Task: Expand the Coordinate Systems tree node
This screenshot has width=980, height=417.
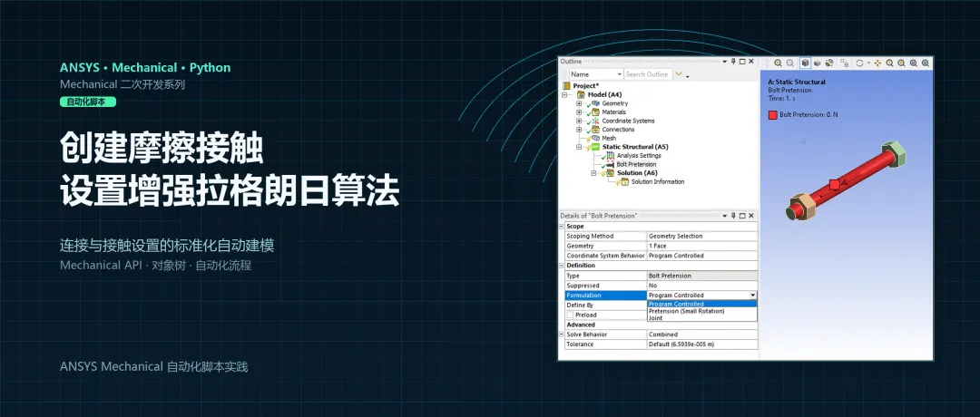Action: [x=579, y=121]
